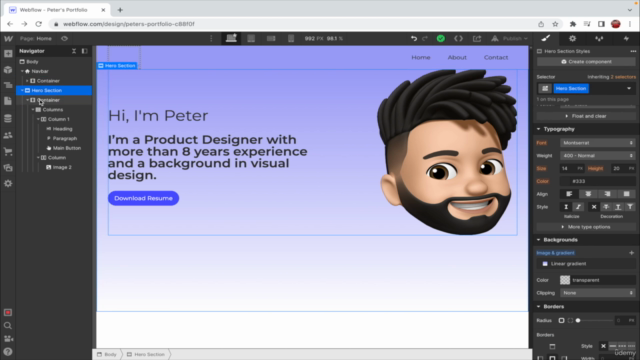Viewport: 640px width, 360px height.
Task: Collapse Column 1 in the Navigator
Action: [x=38, y=119]
